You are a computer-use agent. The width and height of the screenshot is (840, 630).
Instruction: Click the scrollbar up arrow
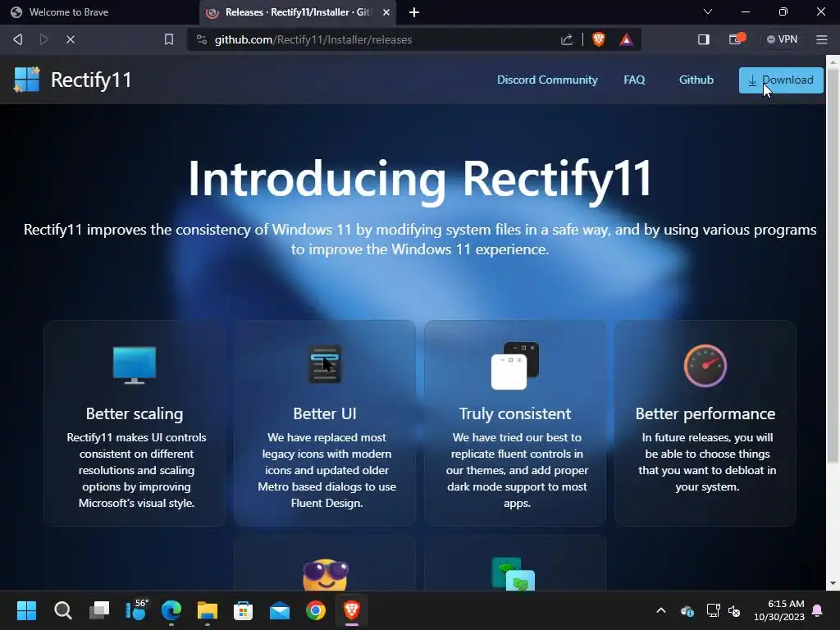(833, 62)
